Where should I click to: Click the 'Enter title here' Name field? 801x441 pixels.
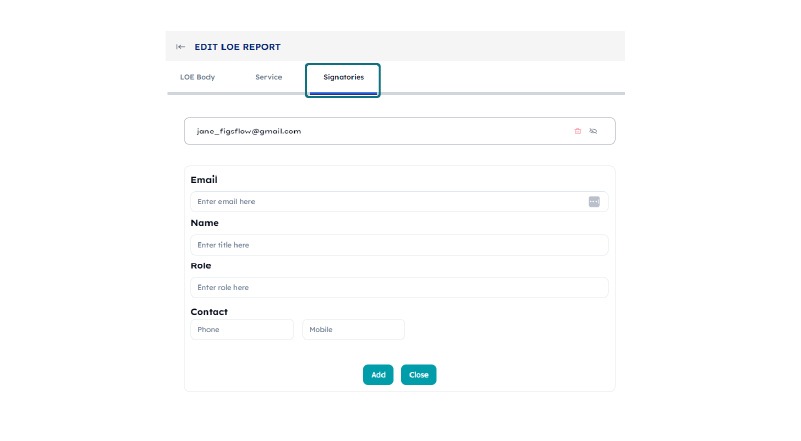tap(399, 245)
